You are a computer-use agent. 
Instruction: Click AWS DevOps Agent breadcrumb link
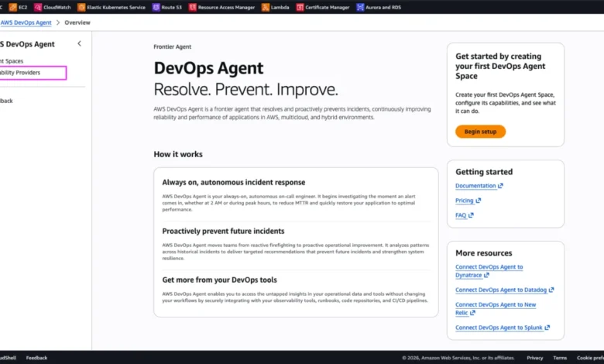pyautogui.click(x=26, y=22)
